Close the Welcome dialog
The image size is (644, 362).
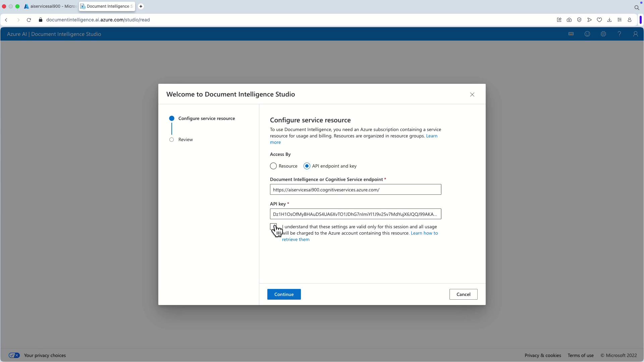pos(472,95)
